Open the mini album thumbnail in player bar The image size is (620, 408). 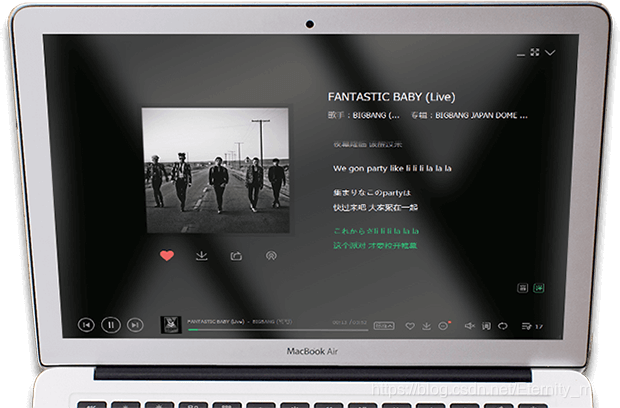click(x=170, y=325)
